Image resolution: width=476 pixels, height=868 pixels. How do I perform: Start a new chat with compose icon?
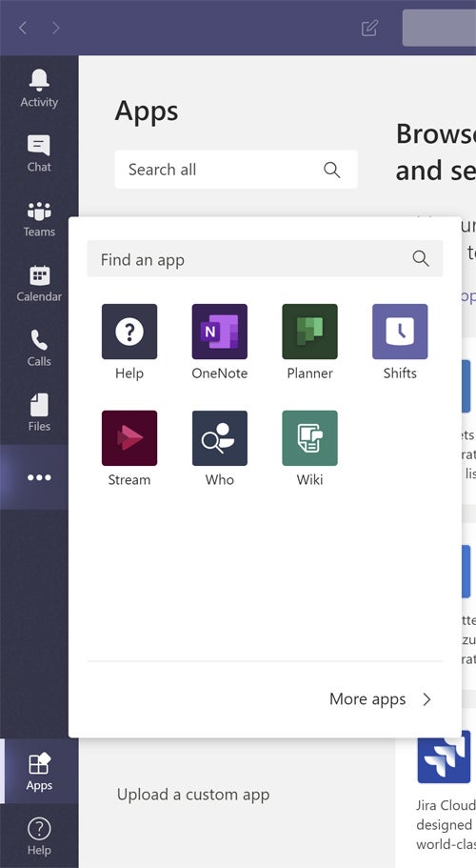point(369,28)
